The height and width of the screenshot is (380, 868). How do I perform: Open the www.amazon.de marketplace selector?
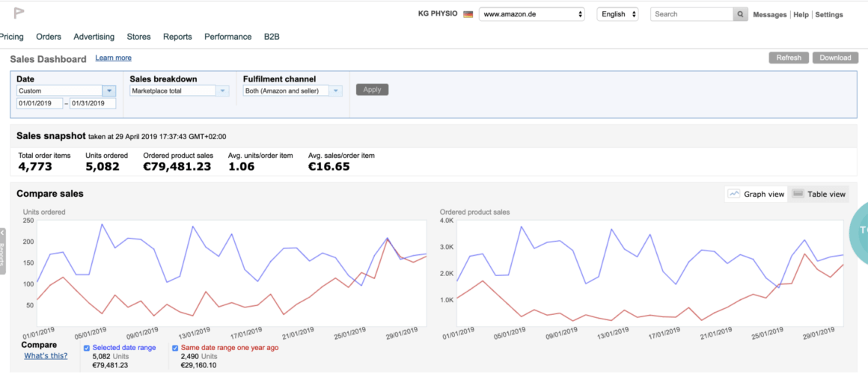(x=532, y=14)
